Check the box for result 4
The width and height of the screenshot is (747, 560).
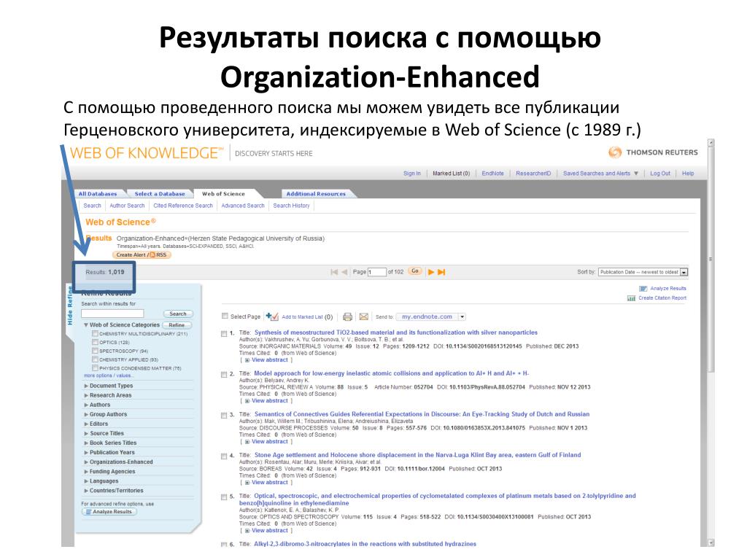point(224,456)
